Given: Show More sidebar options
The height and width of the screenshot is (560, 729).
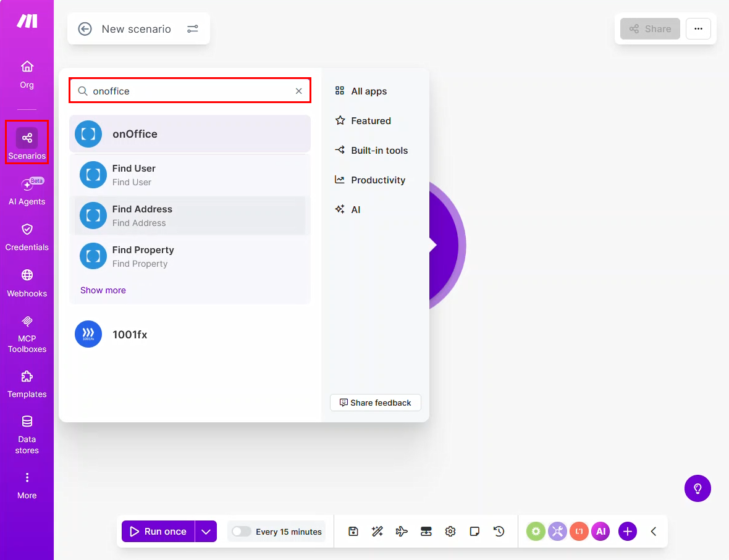Looking at the screenshot, I should point(27,486).
